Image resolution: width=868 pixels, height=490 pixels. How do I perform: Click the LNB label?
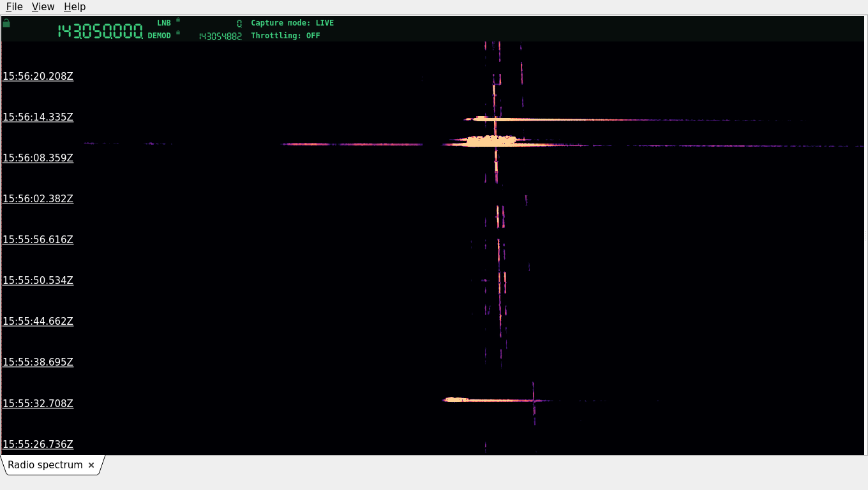point(164,23)
